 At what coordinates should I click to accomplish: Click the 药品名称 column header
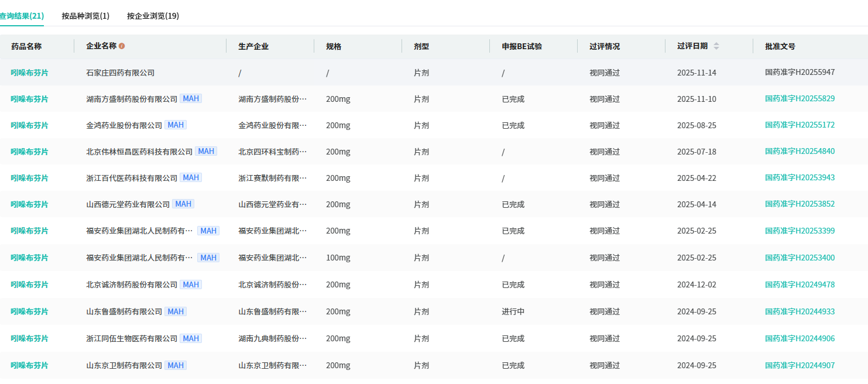coord(26,46)
